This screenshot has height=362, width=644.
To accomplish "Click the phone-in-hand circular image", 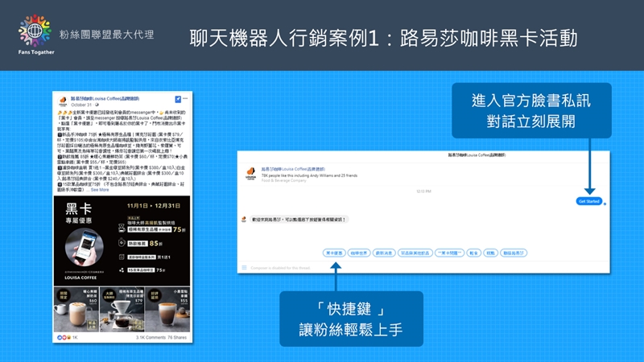I will pos(85,247).
